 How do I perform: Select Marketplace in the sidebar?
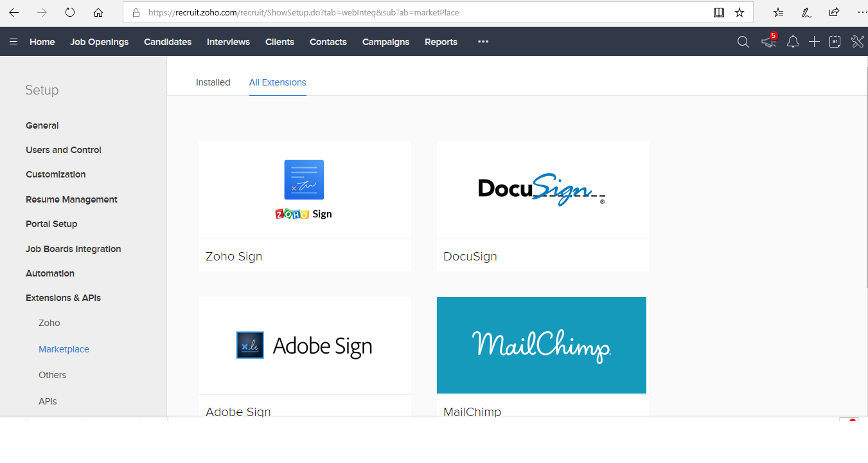(x=64, y=349)
